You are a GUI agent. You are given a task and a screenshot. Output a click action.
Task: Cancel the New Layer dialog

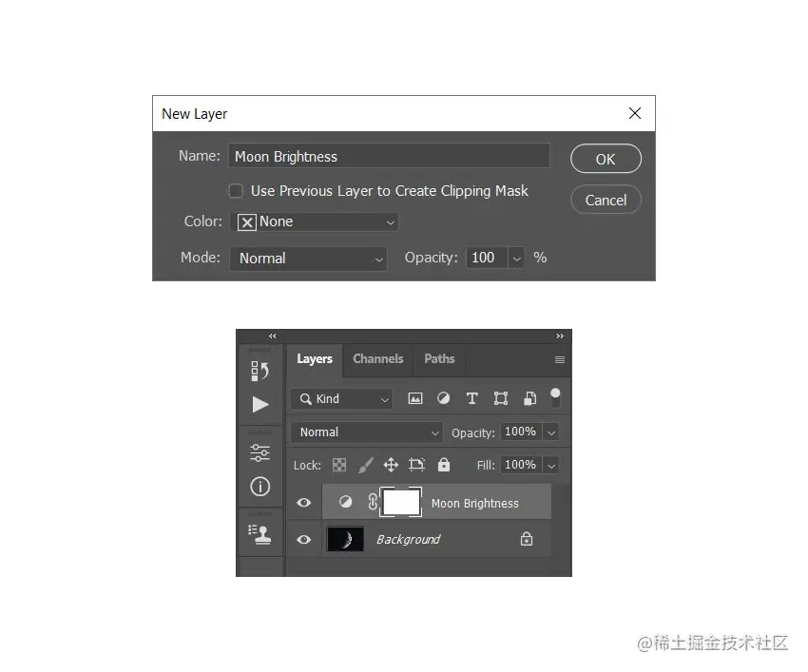point(606,200)
